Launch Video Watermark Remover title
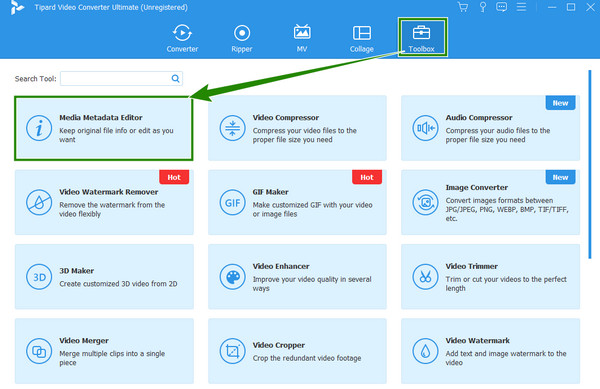The width and height of the screenshot is (600, 389). pyautogui.click(x=109, y=192)
